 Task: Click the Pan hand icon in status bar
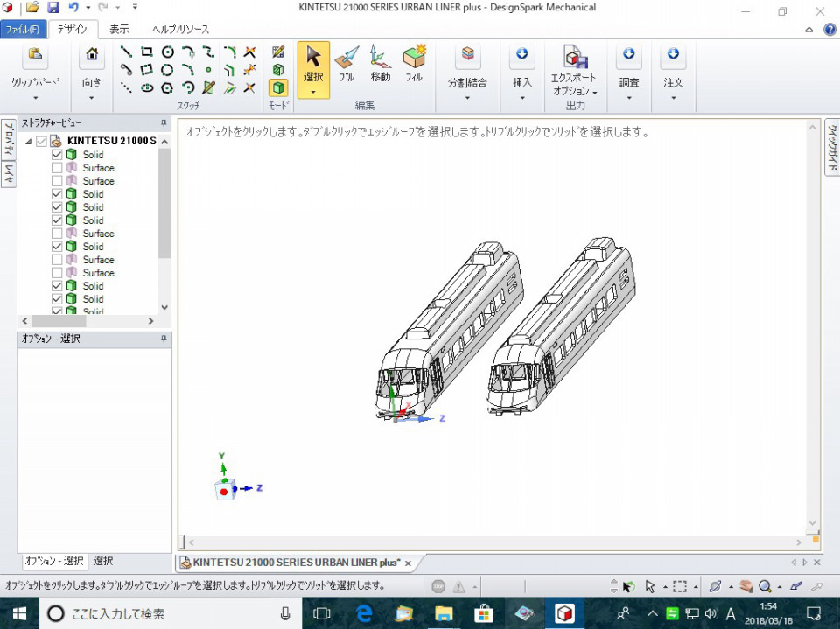coord(745,586)
